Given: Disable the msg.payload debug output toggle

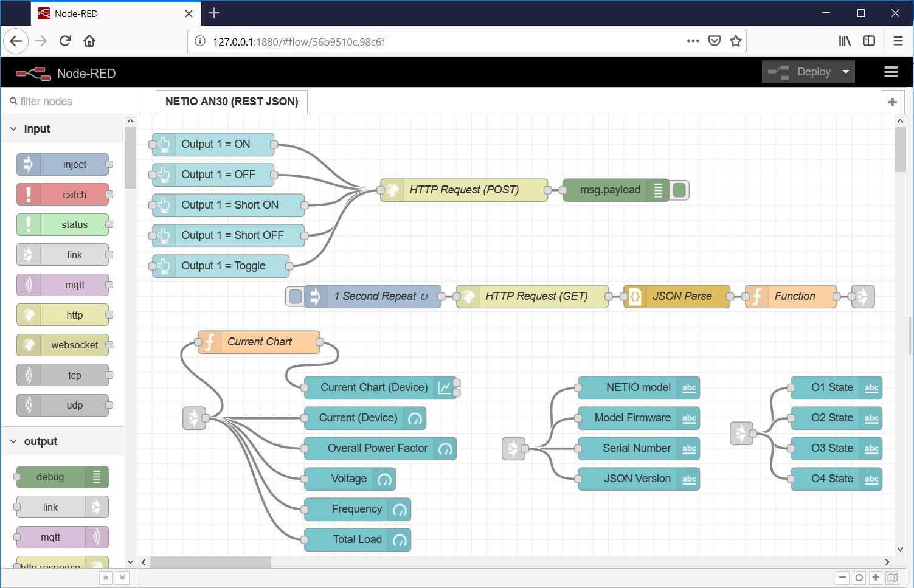Looking at the screenshot, I should click(x=679, y=190).
